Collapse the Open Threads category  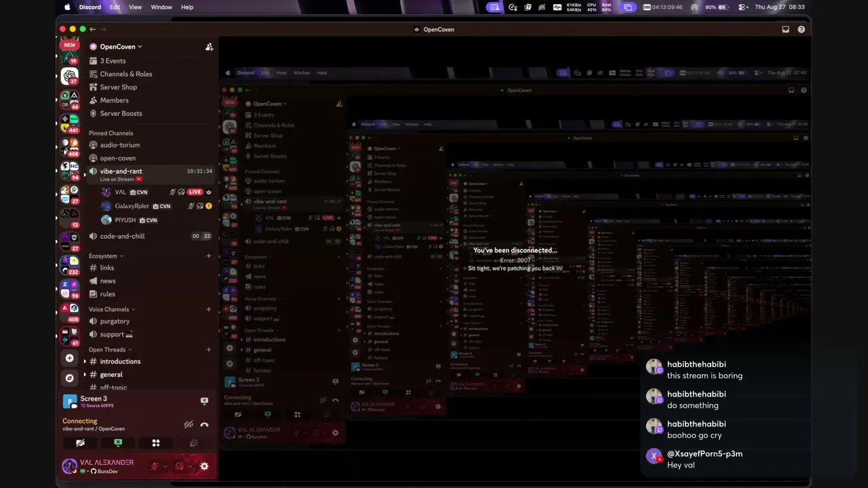(110, 350)
